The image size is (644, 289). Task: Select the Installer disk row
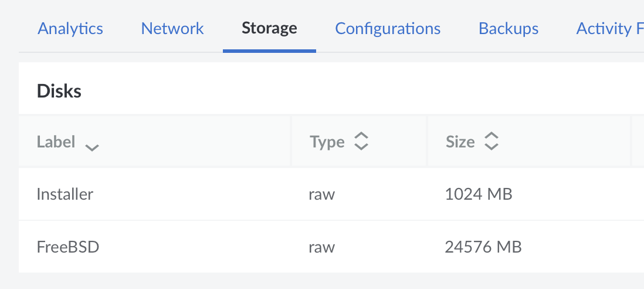tap(65, 194)
